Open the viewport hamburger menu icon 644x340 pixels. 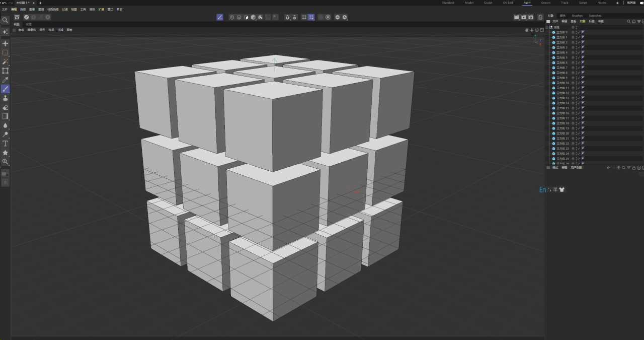(x=14, y=29)
